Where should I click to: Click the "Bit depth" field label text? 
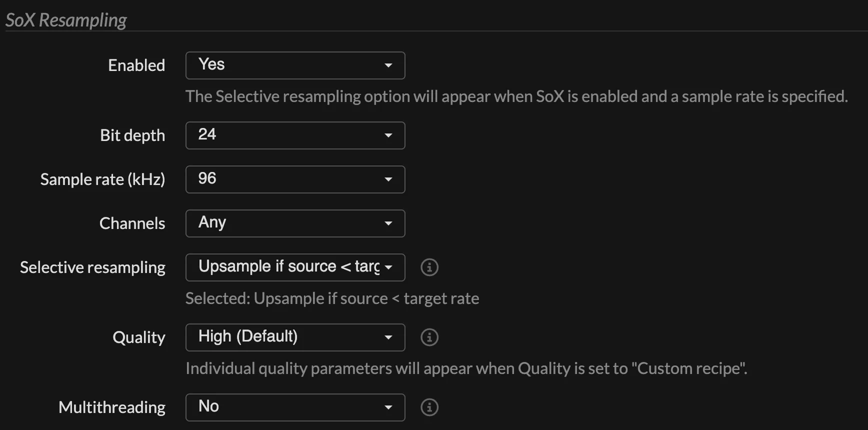point(132,135)
